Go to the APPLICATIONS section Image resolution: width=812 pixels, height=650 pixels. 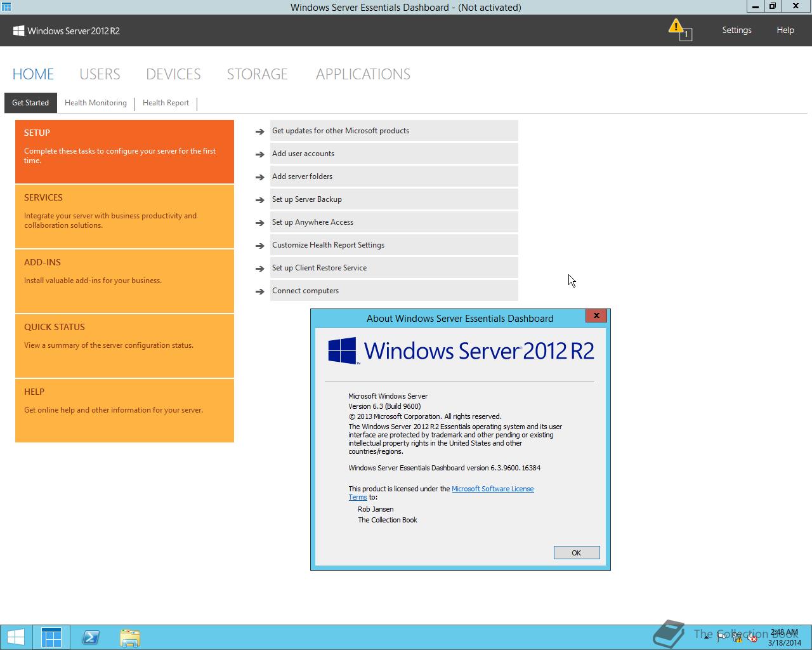(x=363, y=74)
